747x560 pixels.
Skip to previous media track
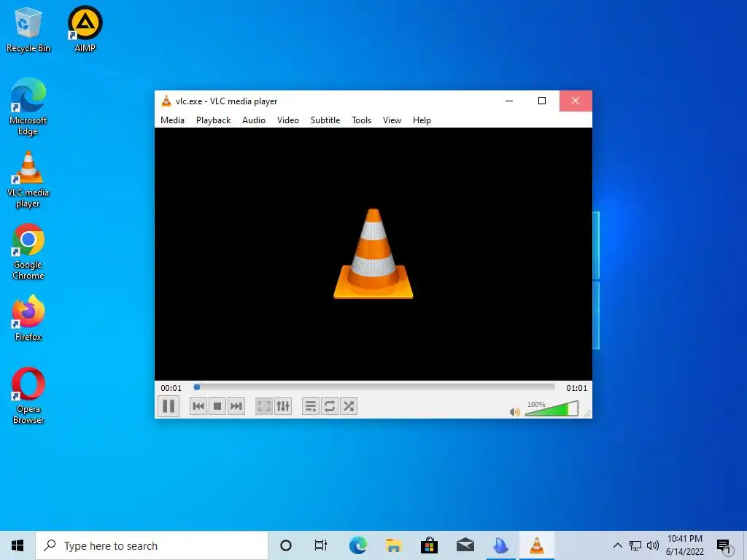point(198,406)
